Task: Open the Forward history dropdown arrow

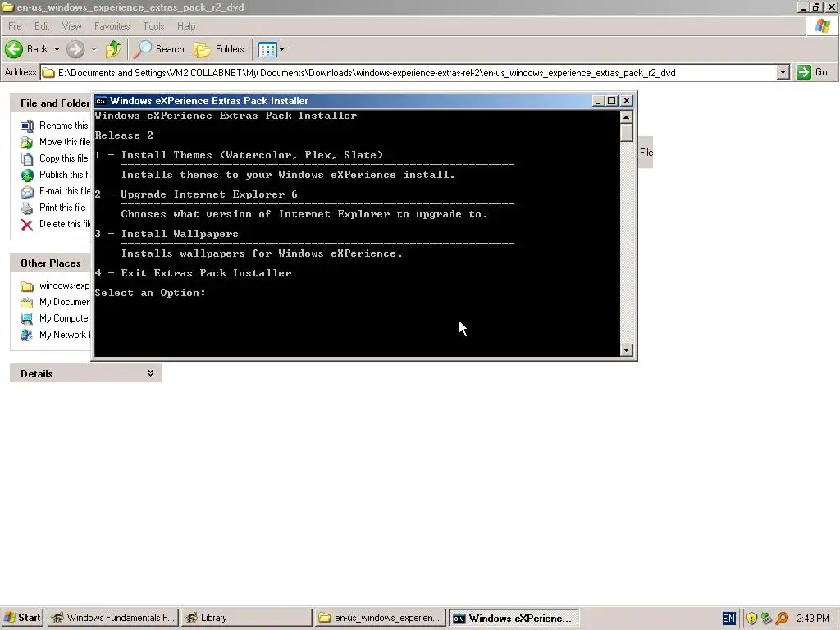Action: (94, 49)
